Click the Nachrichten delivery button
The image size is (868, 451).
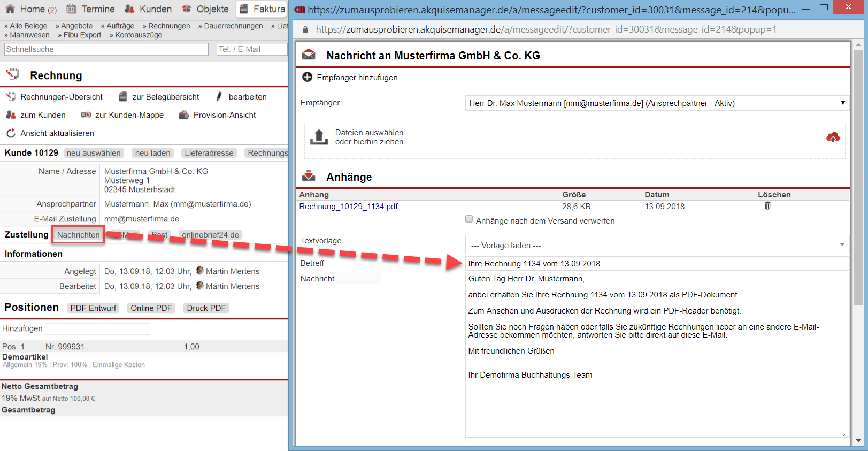(78, 235)
